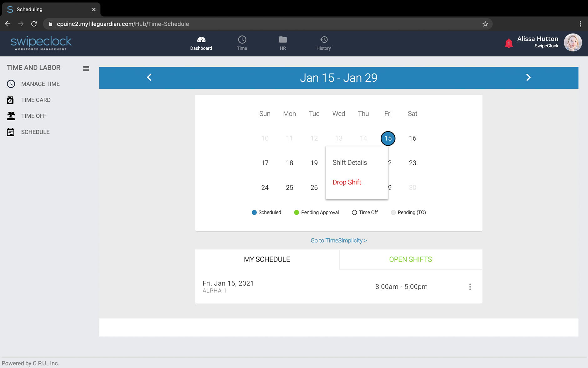Switch to the OPEN SHIFTS tab

point(410,259)
